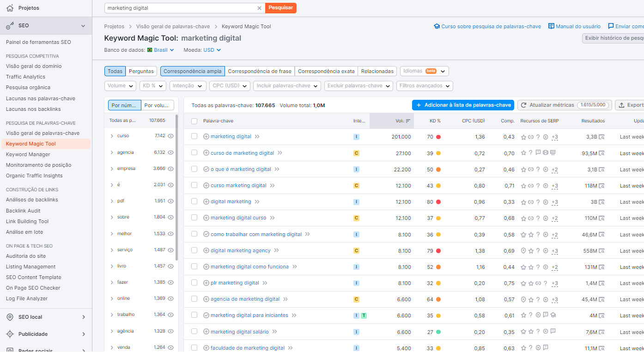Open SERP view icon for 'marketing digital' results
644x352 pixels.
tap(601, 137)
